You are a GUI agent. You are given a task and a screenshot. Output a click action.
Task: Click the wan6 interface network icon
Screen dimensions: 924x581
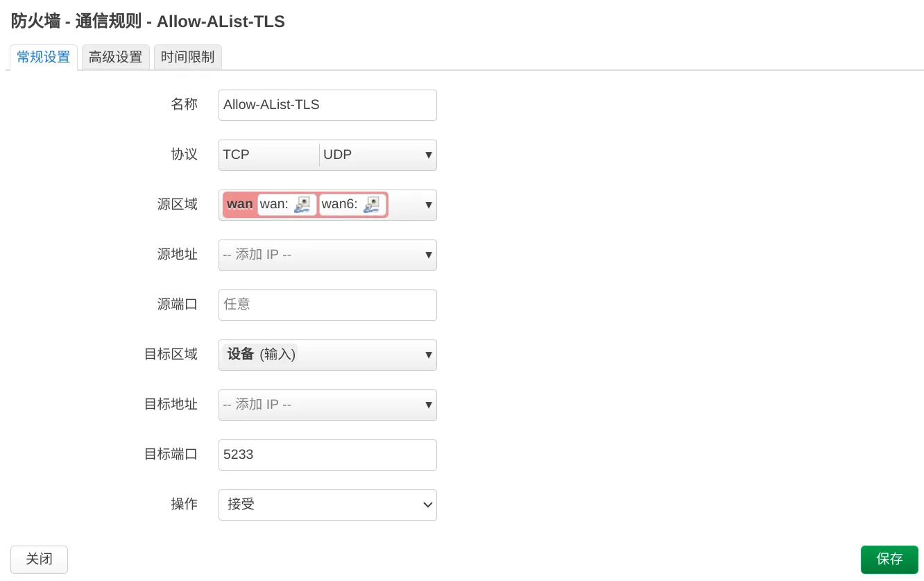click(x=372, y=205)
